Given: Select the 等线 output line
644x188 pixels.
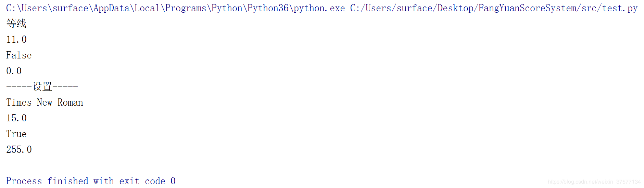Looking at the screenshot, I should [16, 24].
